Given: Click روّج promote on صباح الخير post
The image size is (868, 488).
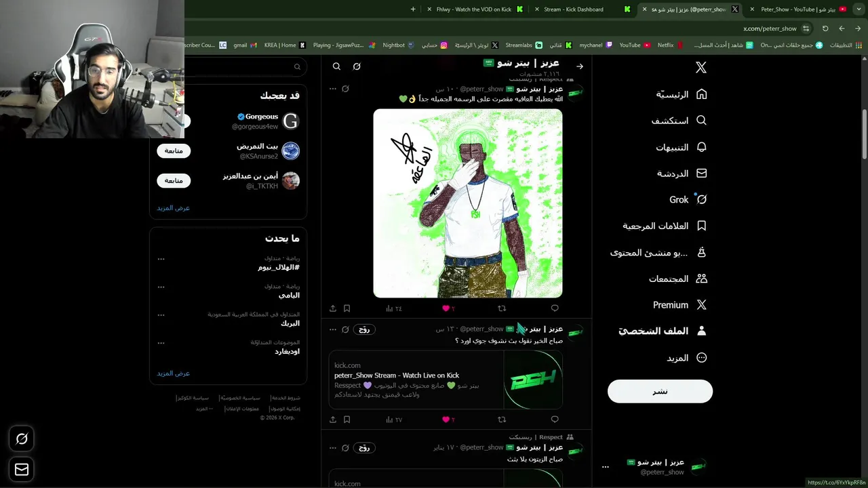Looking at the screenshot, I should [364, 329].
